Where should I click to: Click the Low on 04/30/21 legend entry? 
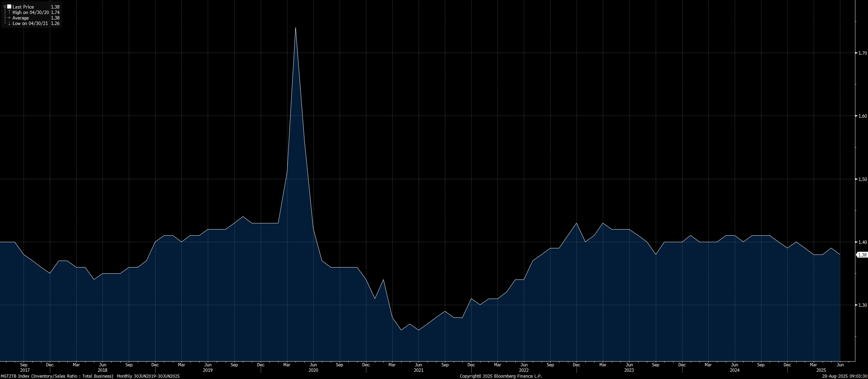[x=30, y=23]
